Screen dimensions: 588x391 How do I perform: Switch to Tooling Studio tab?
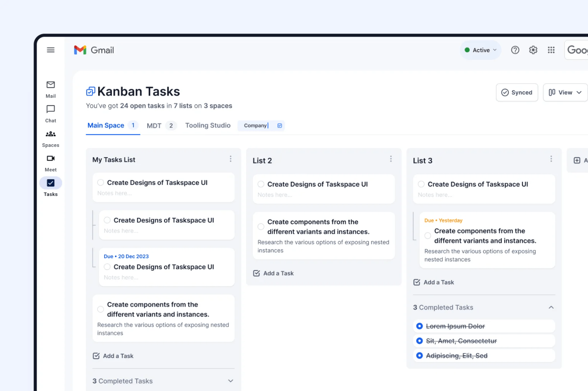coord(208,125)
